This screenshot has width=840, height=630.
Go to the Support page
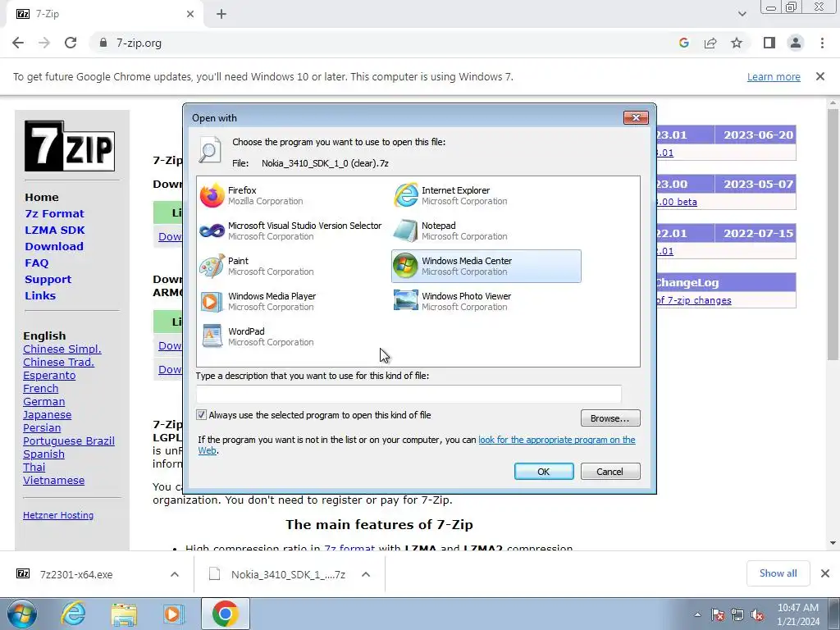tap(48, 279)
